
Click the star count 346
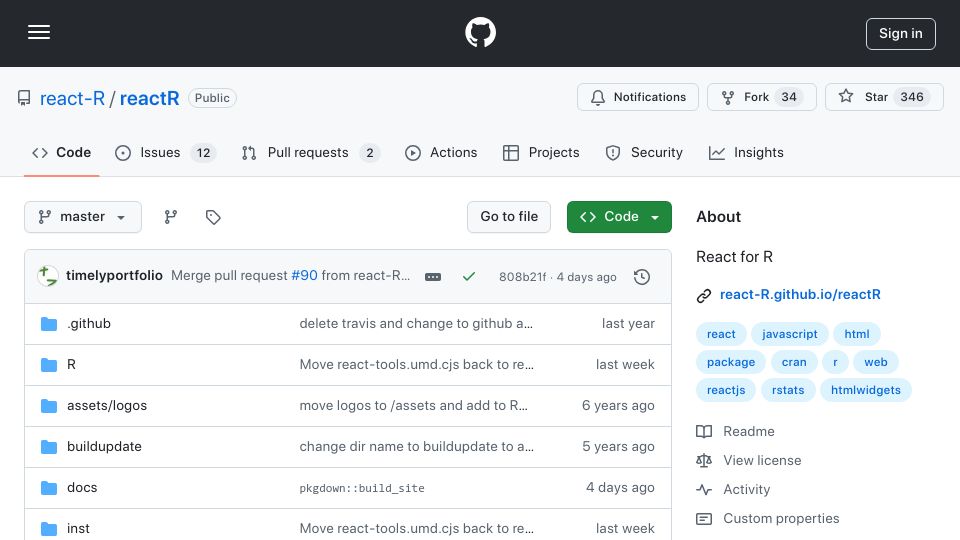pos(912,97)
